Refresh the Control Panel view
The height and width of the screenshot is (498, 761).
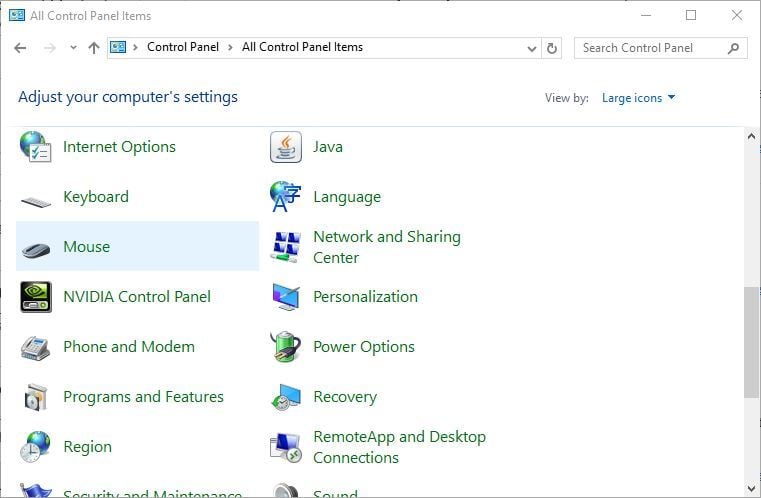[552, 48]
